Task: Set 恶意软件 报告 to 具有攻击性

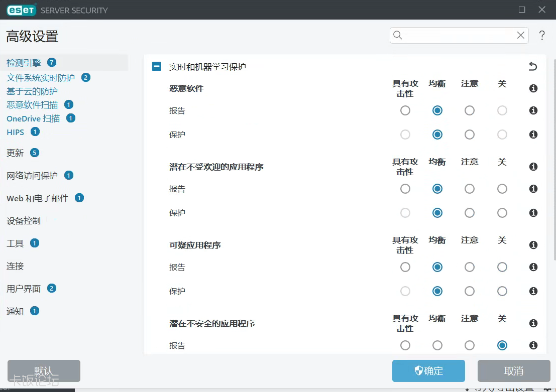Action: click(x=405, y=110)
